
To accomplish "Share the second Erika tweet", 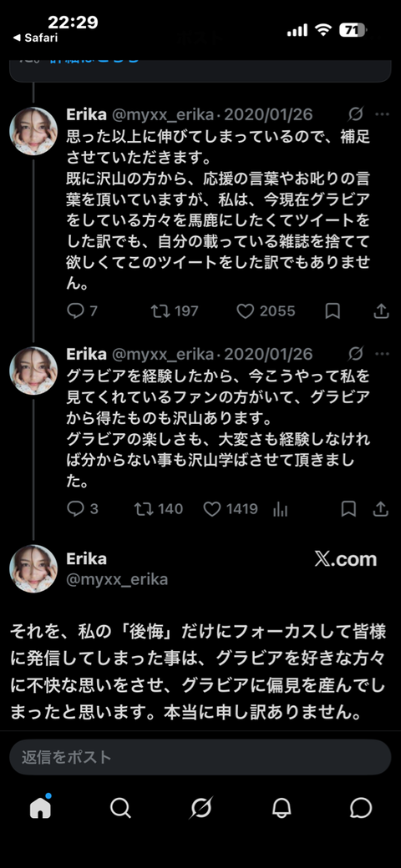I will click(381, 509).
